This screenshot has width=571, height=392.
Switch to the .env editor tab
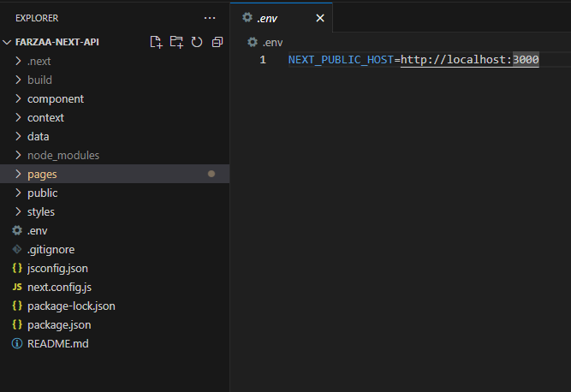pos(271,18)
